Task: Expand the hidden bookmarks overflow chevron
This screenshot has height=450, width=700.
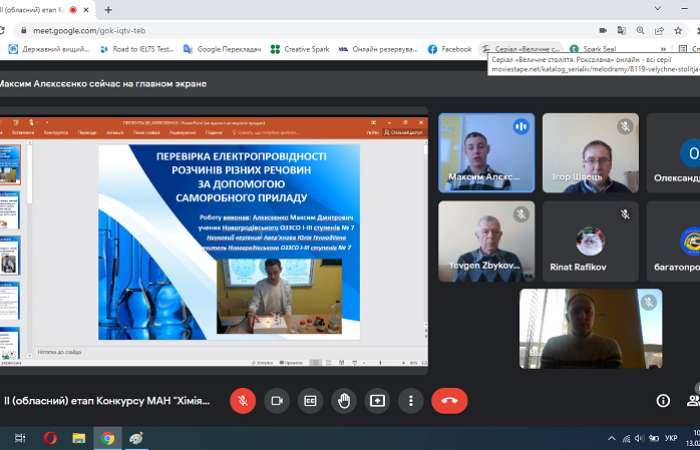Action: click(664, 48)
